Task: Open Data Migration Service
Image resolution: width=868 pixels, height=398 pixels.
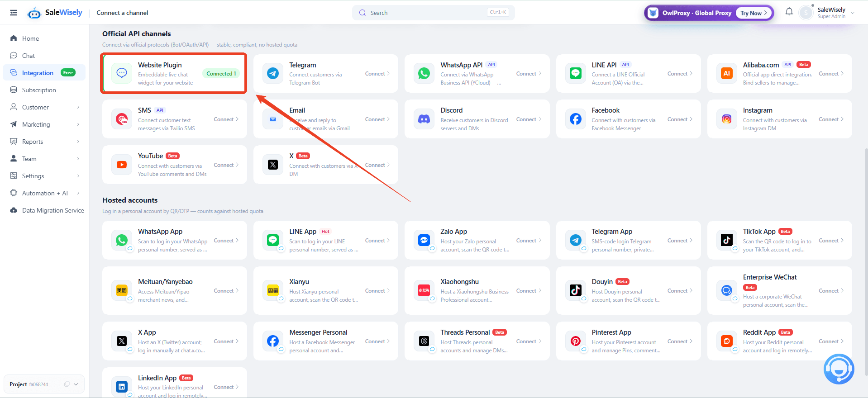Action: click(44, 210)
